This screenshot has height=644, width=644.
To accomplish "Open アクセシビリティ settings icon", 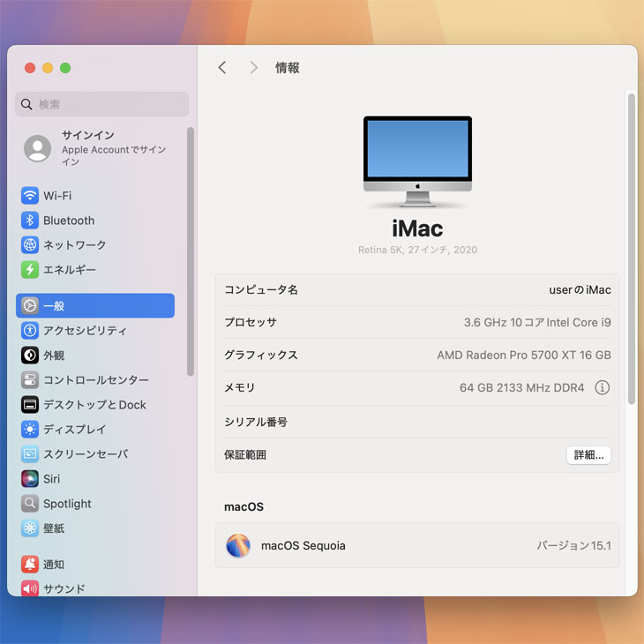I will [30, 331].
